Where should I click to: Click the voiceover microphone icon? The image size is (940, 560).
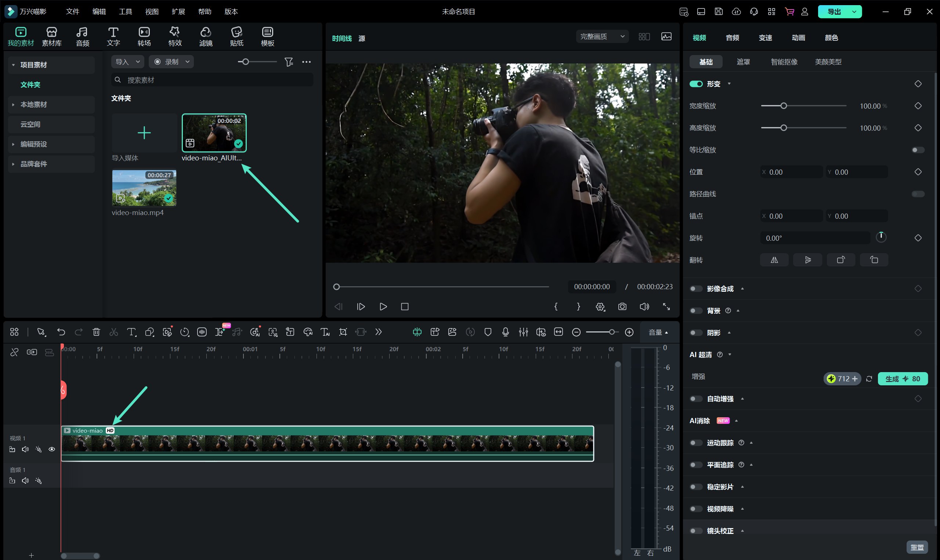[x=506, y=332]
